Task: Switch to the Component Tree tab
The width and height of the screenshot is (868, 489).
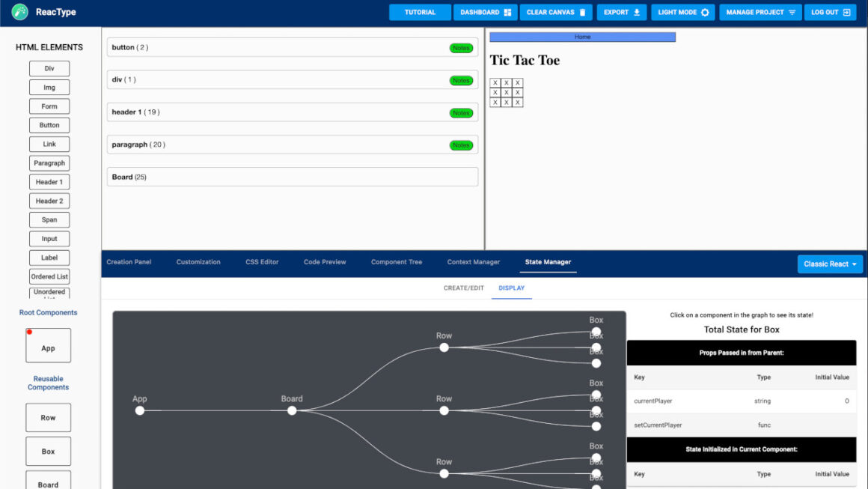Action: tap(397, 262)
